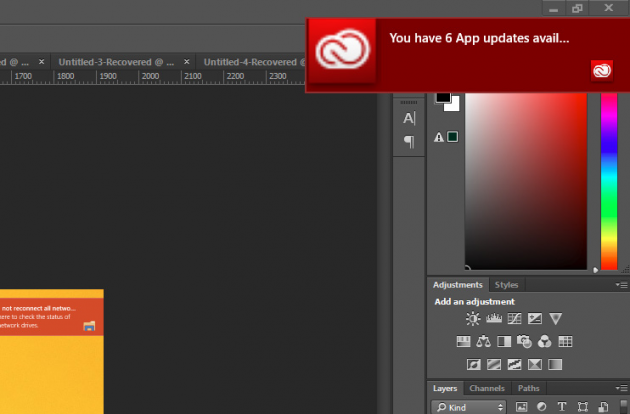This screenshot has width=630, height=414.
Task: Add a Levels adjustment
Action: [493, 319]
